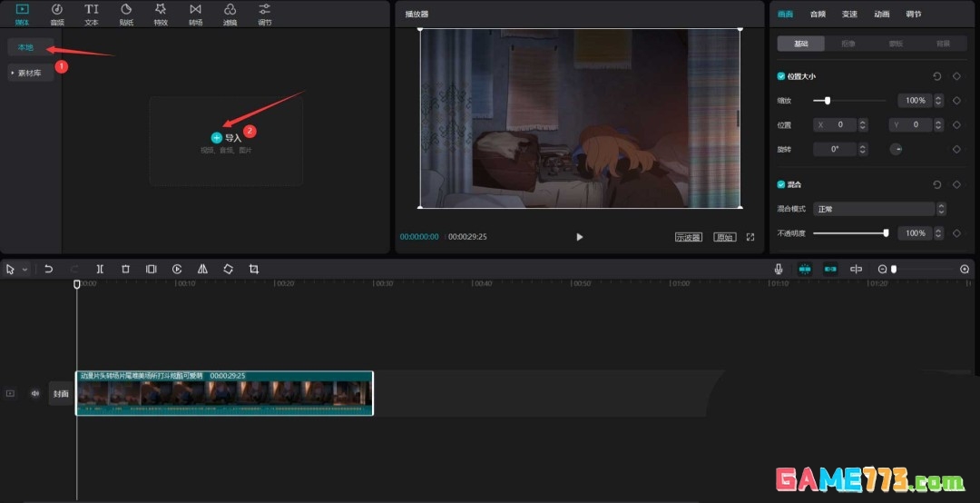Select the 蒙版 mask sub-tab

896,44
